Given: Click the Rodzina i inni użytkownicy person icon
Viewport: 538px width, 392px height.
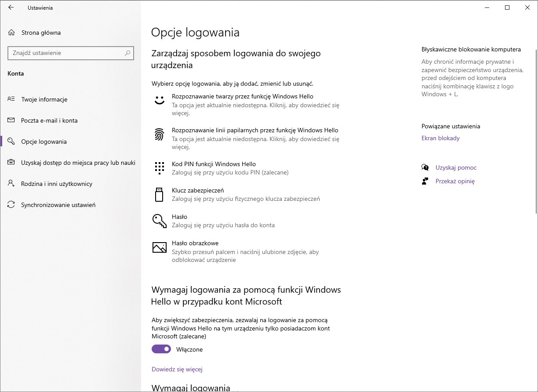Looking at the screenshot, I should [11, 184].
